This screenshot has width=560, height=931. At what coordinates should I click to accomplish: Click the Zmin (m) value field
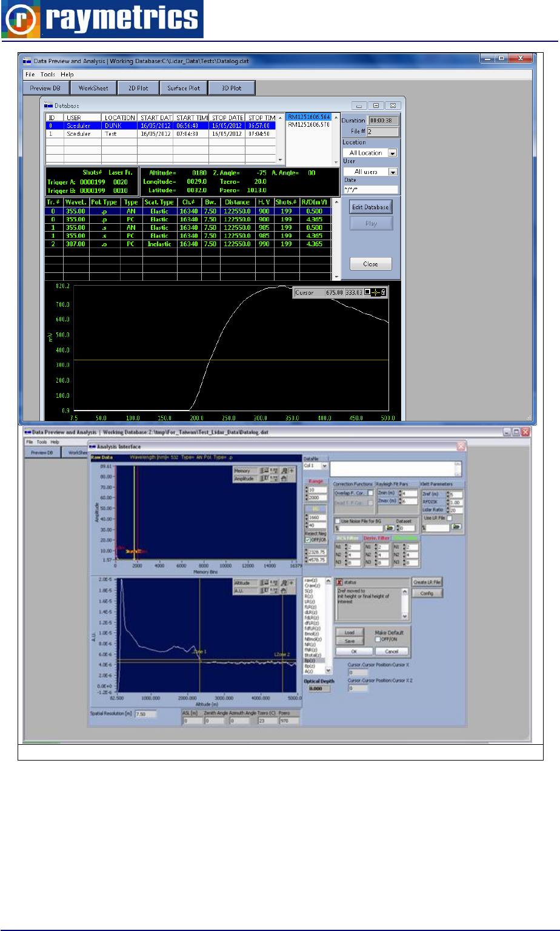click(x=409, y=493)
